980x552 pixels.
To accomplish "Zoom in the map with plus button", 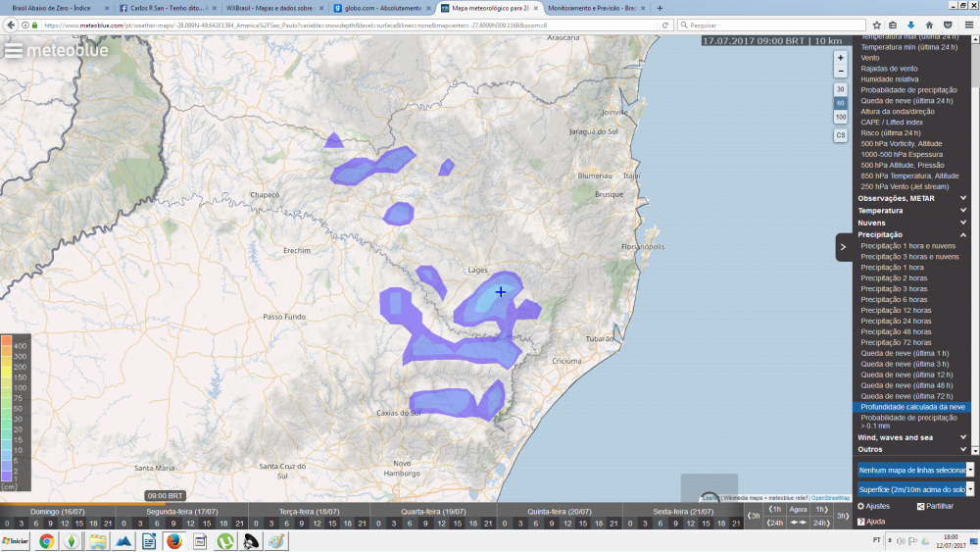I will tap(840, 58).
